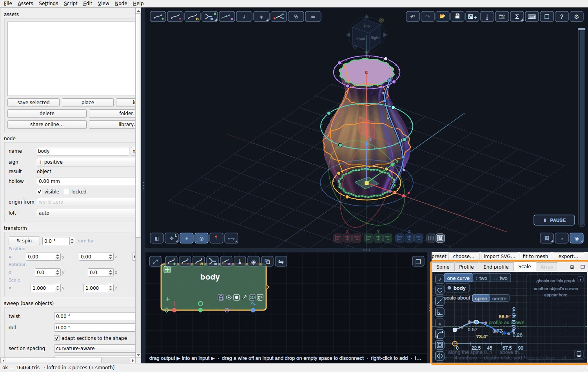Click the vertical slider handle at viewport right edge

tap(582, 29)
